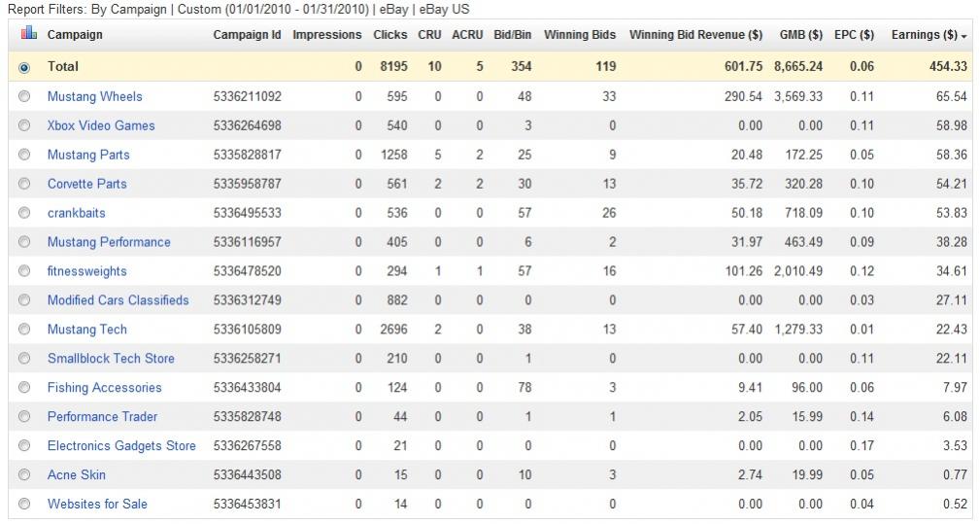Open Mustang Performance campaign details
This screenshot has width=980, height=524.
109,242
